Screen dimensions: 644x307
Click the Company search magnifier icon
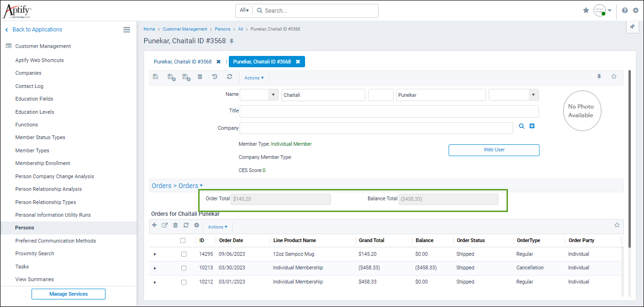[x=522, y=126]
